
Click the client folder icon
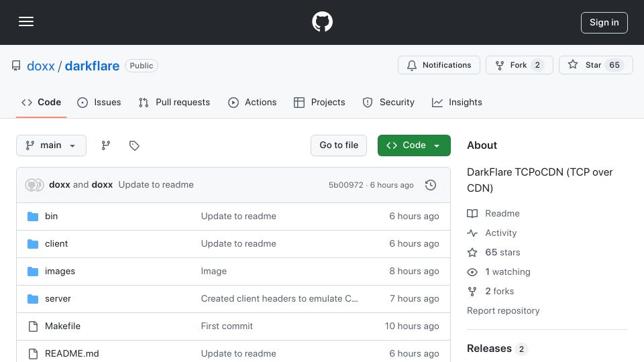[x=33, y=244]
